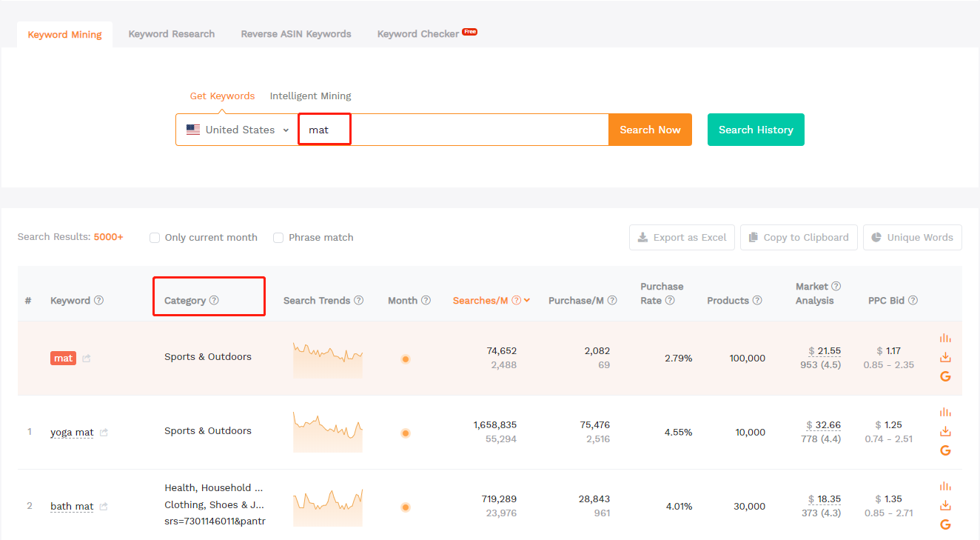Go to Reverse ASIN Keywords tab
Viewport: 980px width, 540px height.
[x=295, y=34]
